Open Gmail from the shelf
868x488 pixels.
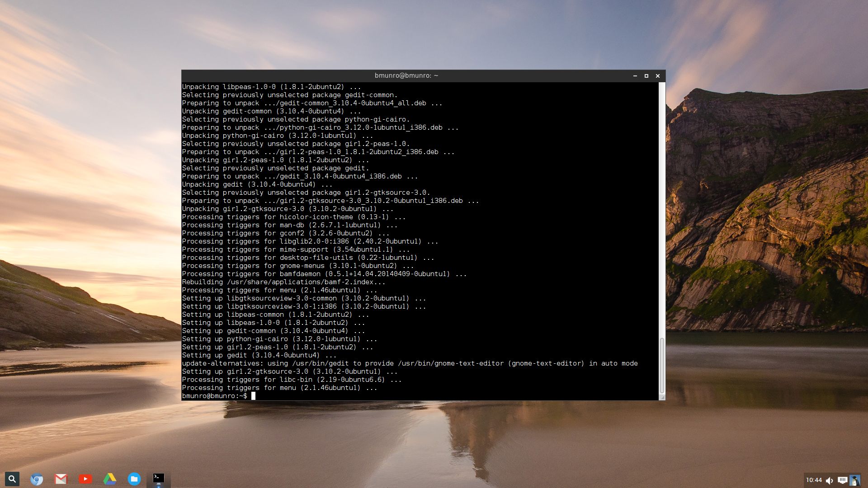tap(61, 479)
